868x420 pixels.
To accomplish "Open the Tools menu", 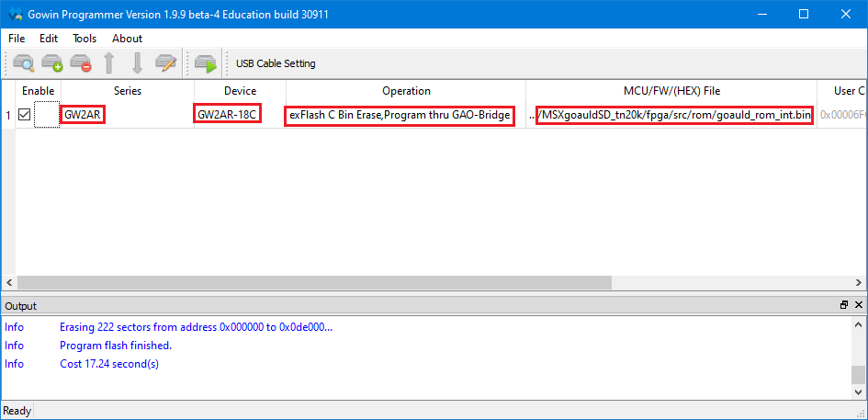I will [85, 39].
